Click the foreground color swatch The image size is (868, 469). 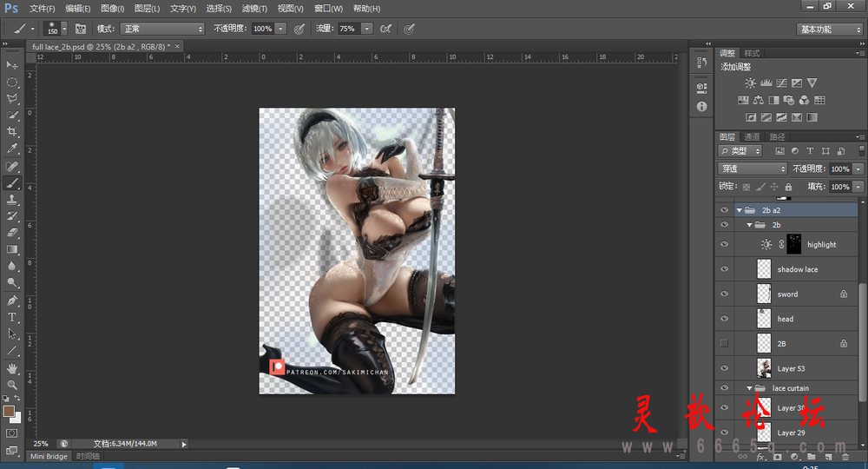click(x=9, y=411)
